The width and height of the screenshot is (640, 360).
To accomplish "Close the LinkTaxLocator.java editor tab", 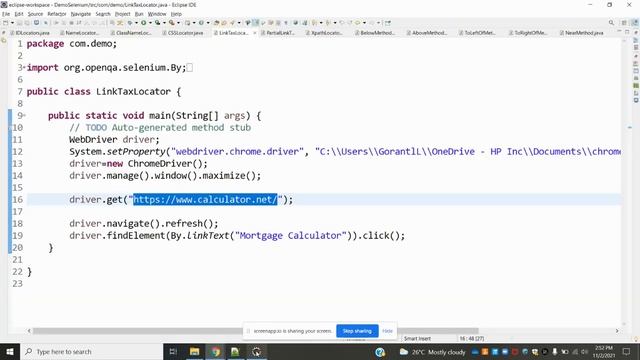I will 255,33.
